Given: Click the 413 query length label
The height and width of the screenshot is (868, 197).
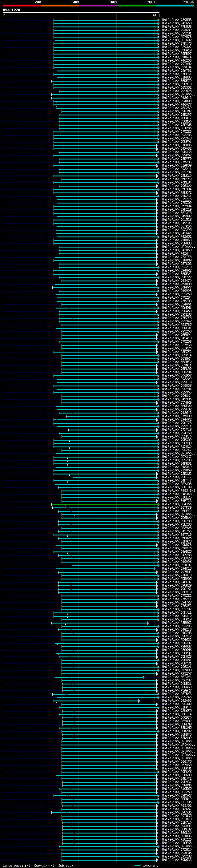Looking at the screenshot, I should point(155,15).
